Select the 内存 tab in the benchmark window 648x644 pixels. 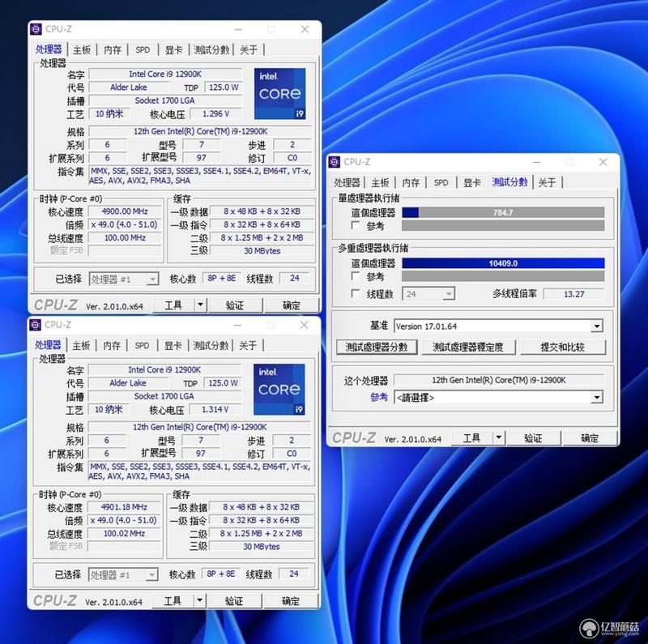[x=411, y=183]
